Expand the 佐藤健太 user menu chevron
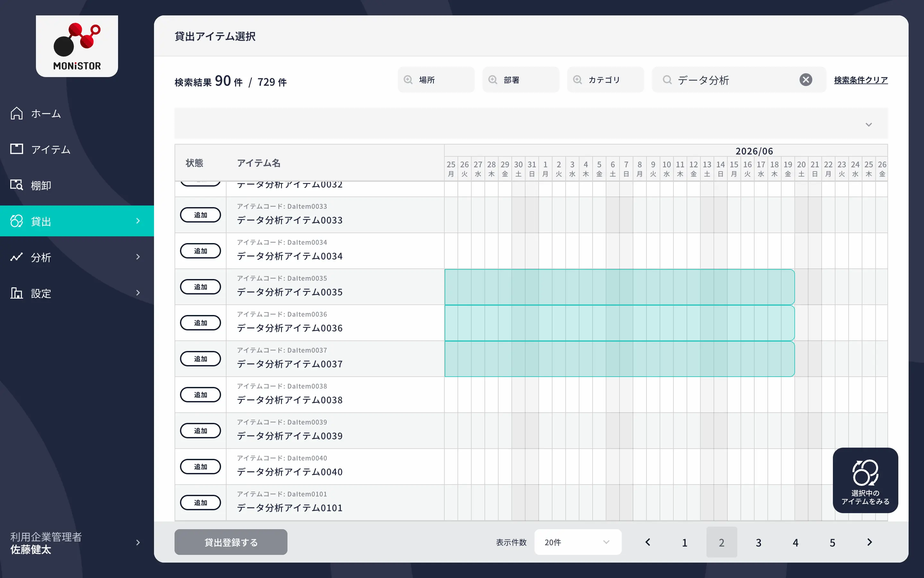The height and width of the screenshot is (578, 924). coord(138,542)
